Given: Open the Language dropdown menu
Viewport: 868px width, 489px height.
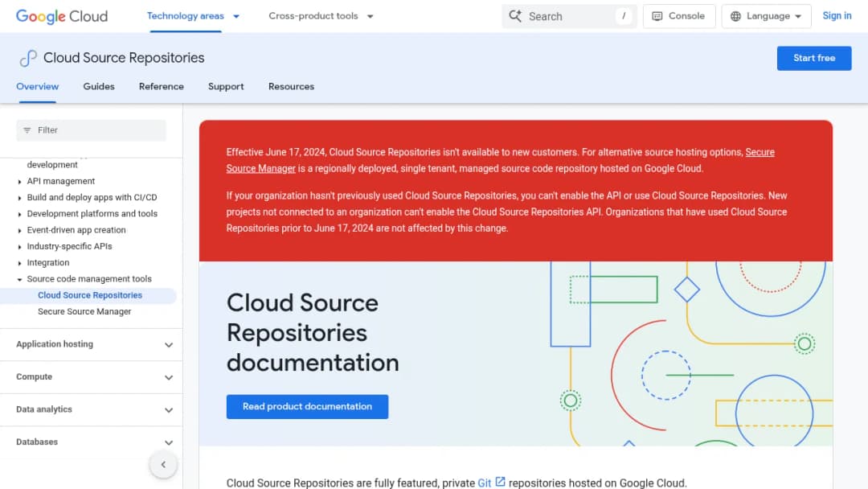Looking at the screenshot, I should coord(766,16).
